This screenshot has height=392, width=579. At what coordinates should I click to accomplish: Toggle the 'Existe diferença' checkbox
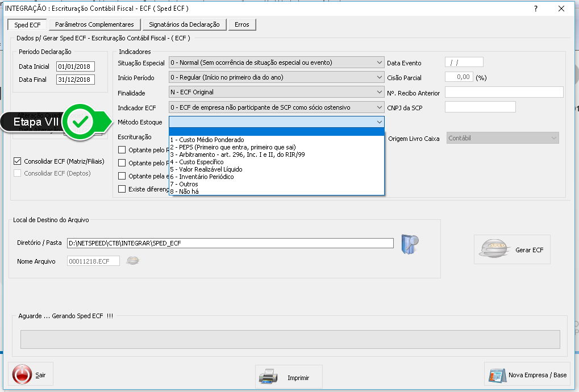click(x=122, y=189)
